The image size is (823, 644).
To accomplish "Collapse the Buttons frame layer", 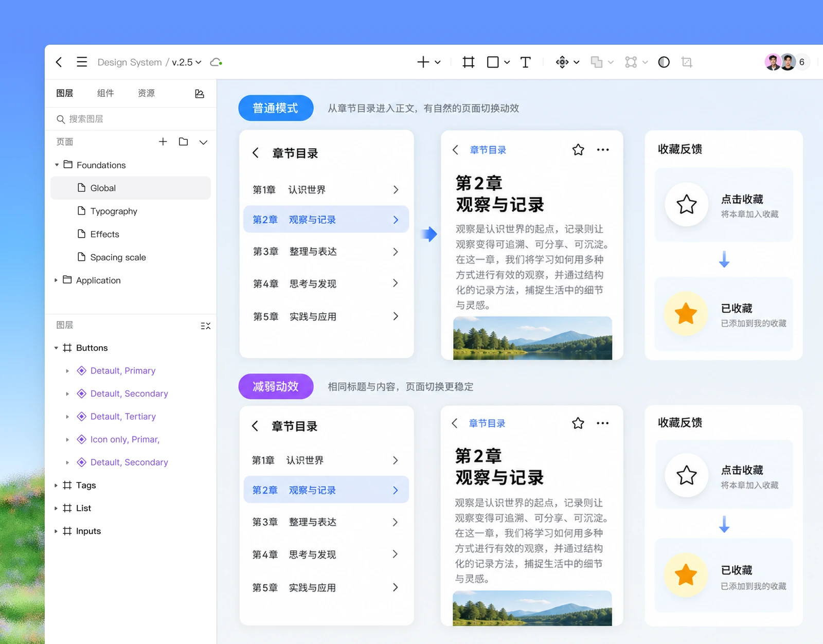I will pos(56,348).
